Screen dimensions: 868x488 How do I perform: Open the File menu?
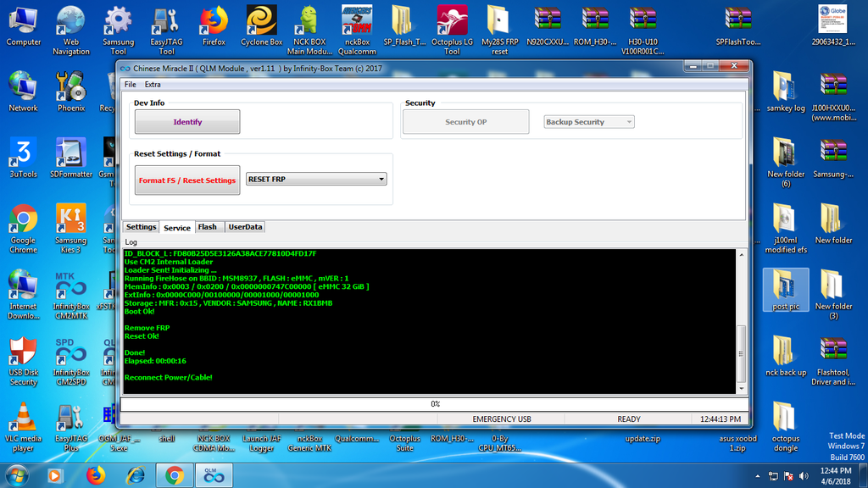pyautogui.click(x=130, y=85)
